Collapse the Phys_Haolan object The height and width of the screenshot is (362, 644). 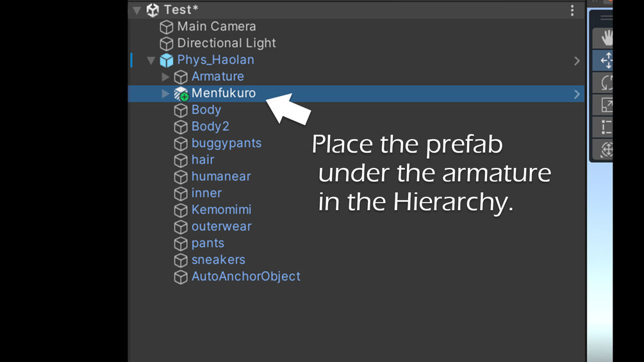[151, 60]
